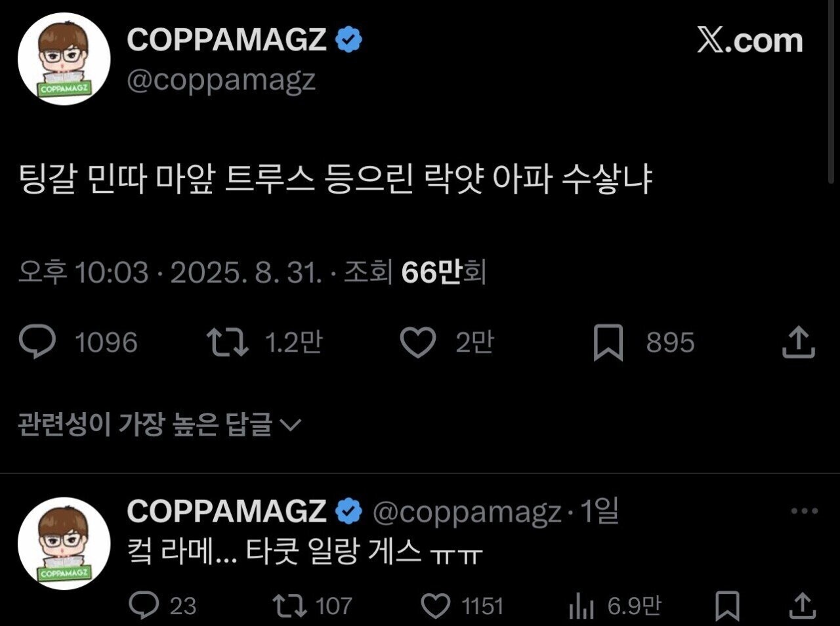Repost the main COPPAMAGZ tweet
Image resolution: width=840 pixels, height=626 pixels.
pos(227,343)
